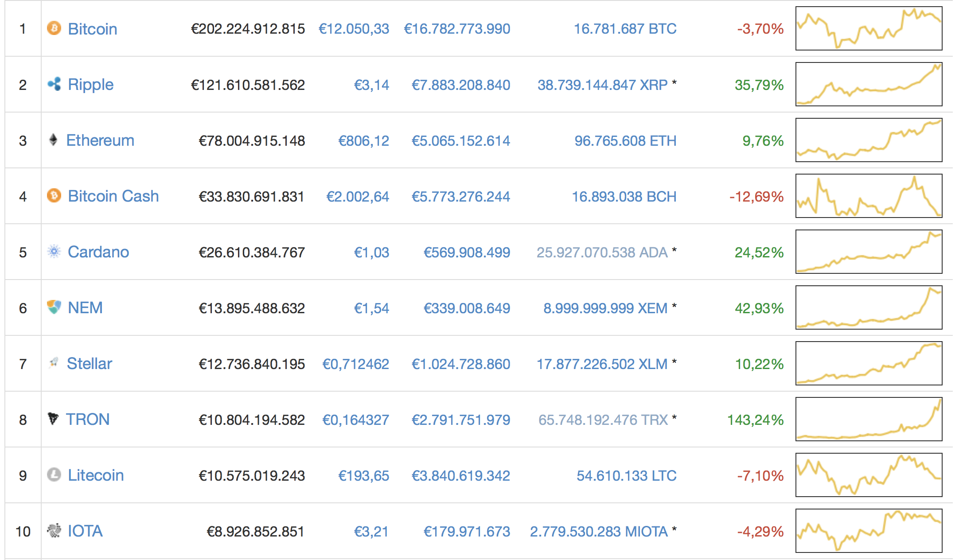Click the IOTA logo icon
The height and width of the screenshot is (560, 959).
[54, 530]
